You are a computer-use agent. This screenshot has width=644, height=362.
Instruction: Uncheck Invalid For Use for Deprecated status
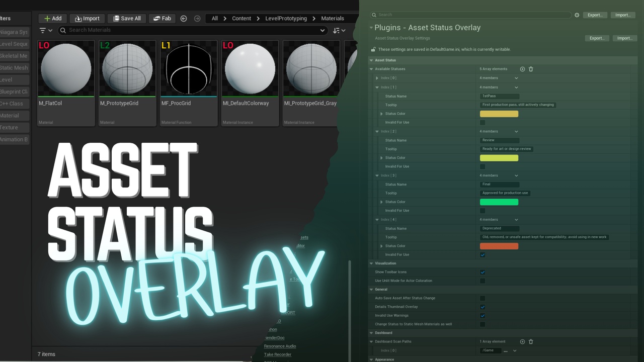(x=482, y=255)
